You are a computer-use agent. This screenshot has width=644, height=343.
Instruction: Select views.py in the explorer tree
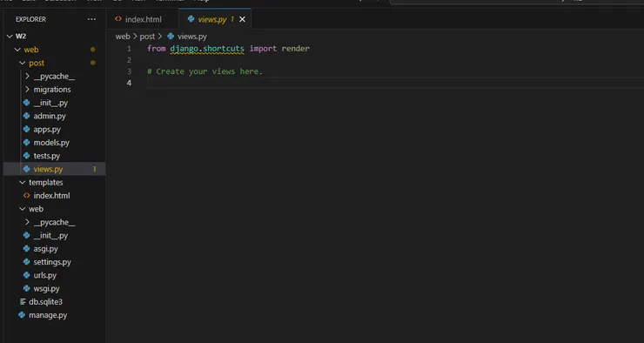coord(54,169)
